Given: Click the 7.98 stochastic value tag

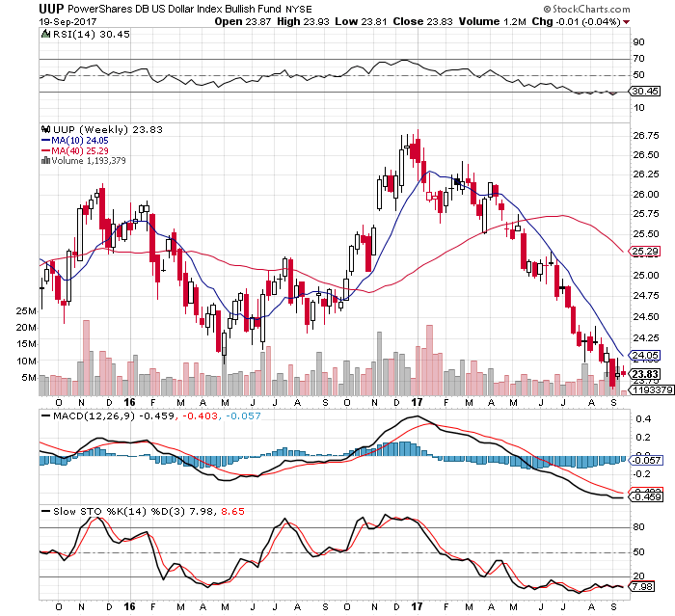Looking at the screenshot, I should 642,586.
